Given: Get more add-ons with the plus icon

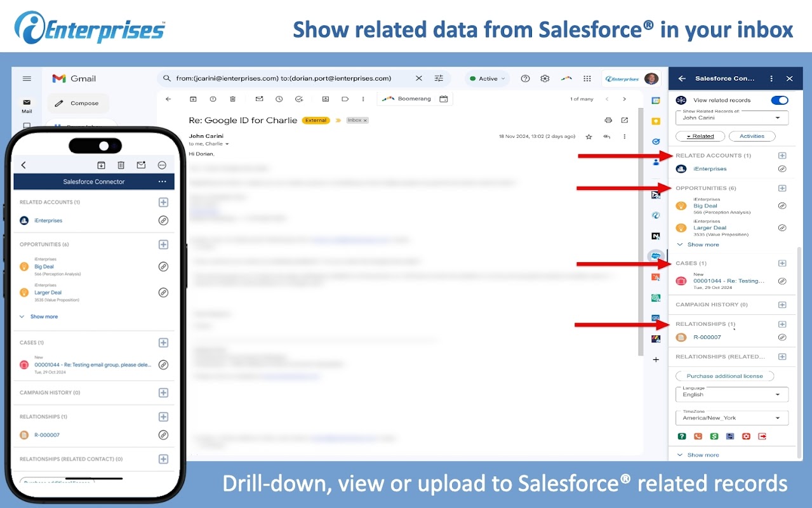Looking at the screenshot, I should click(x=656, y=359).
